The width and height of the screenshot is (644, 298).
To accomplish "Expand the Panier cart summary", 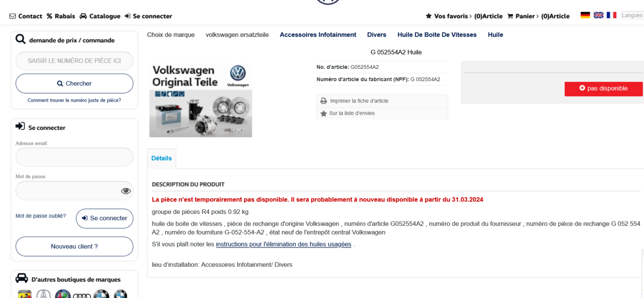I will [x=538, y=16].
